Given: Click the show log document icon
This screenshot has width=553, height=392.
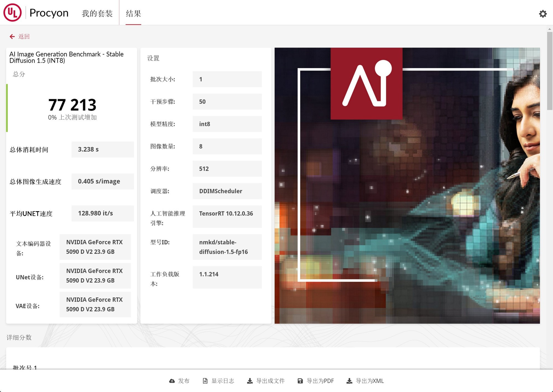Looking at the screenshot, I should pyautogui.click(x=205, y=381).
